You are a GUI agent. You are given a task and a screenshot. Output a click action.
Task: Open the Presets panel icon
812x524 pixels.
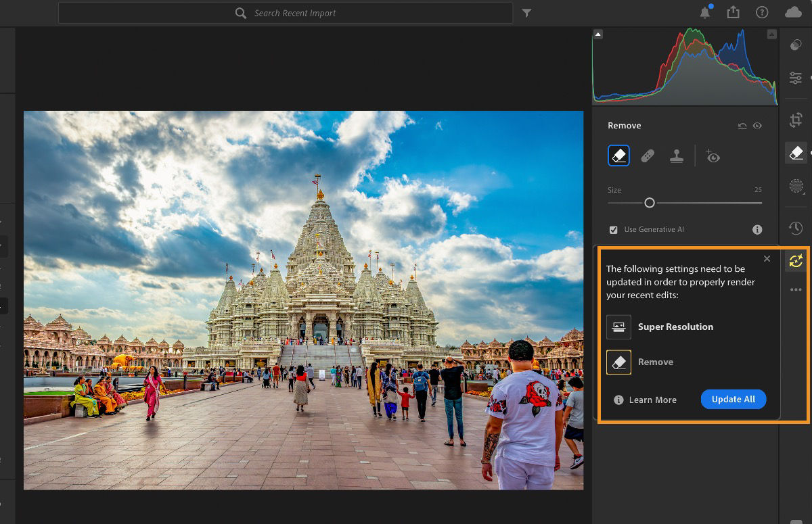[796, 45]
